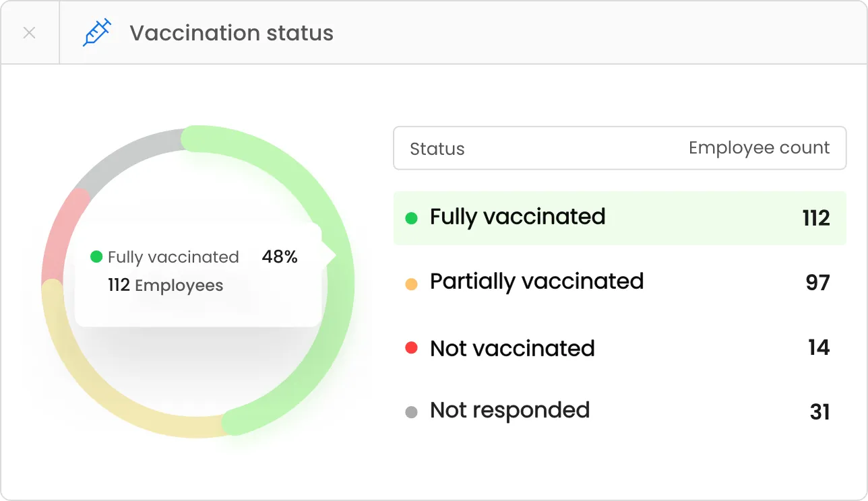The width and height of the screenshot is (868, 501).
Task: Select the green Fully vaccinated legend dot
Action: [x=411, y=218]
